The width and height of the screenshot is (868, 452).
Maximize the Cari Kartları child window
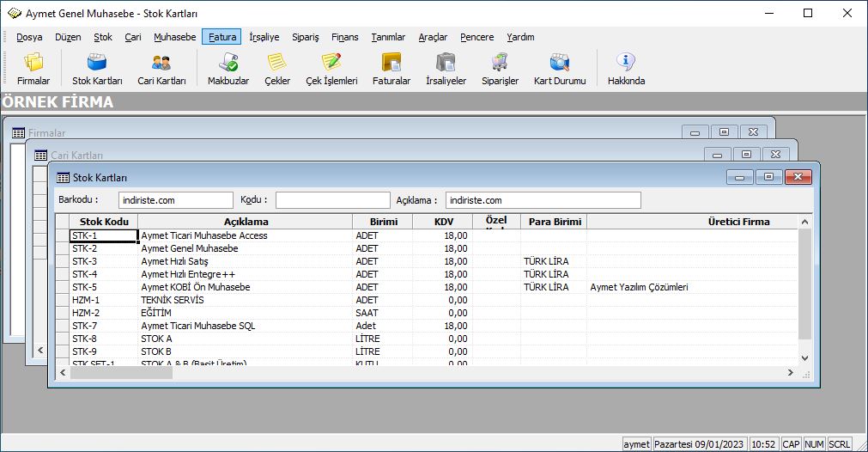point(746,155)
